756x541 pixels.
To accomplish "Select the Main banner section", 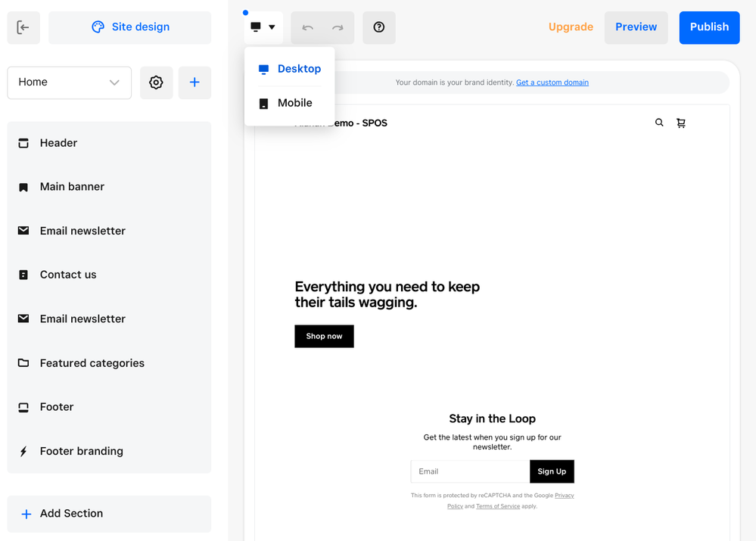I will pyautogui.click(x=72, y=187).
